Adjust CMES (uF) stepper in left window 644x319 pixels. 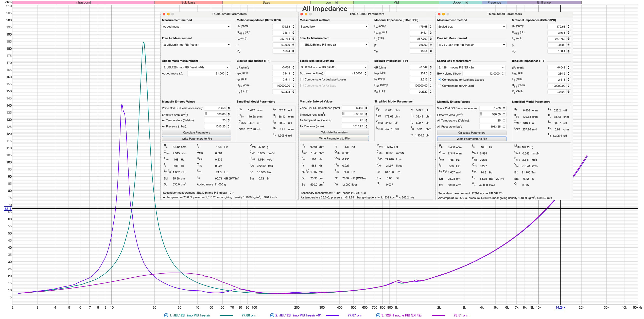(x=293, y=33)
